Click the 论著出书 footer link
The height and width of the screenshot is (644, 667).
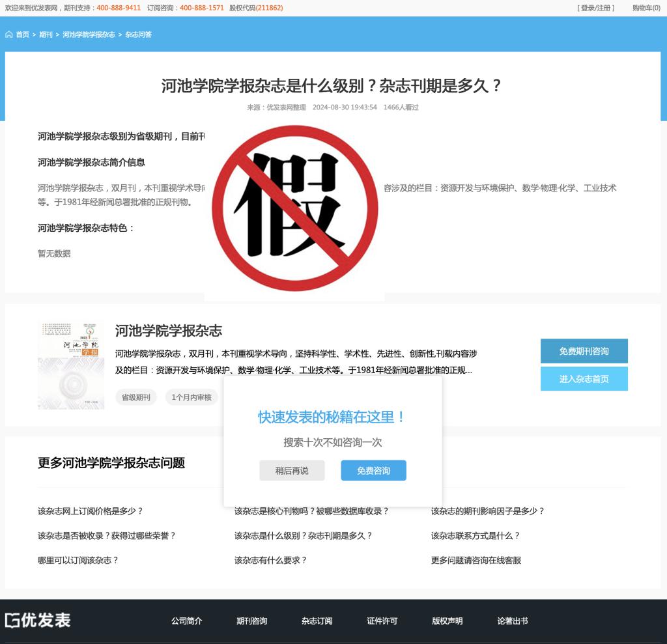coord(512,621)
